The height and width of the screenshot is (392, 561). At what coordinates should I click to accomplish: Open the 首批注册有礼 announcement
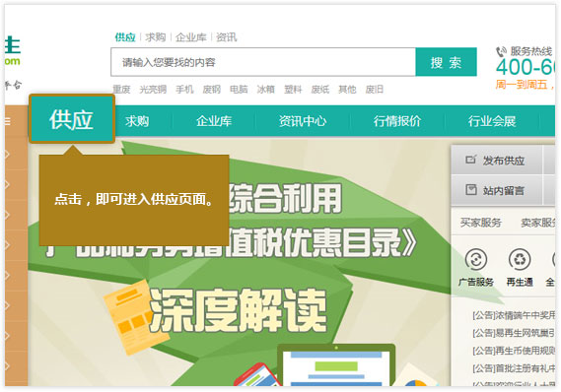[x=514, y=368]
